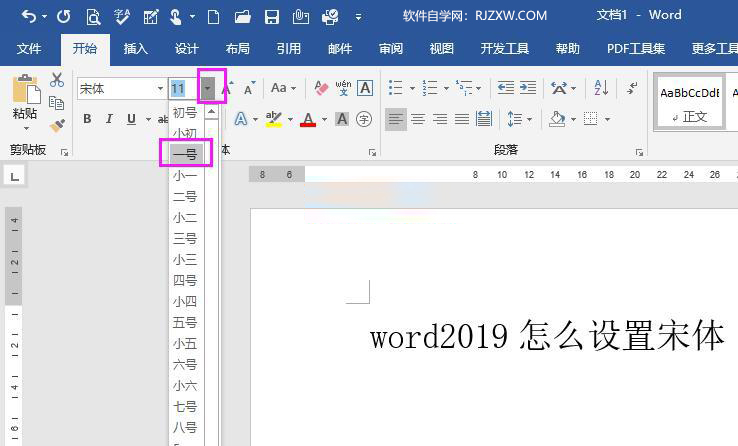Click the Undo arrow in quick access toolbar
738x446 pixels.
pos(29,17)
